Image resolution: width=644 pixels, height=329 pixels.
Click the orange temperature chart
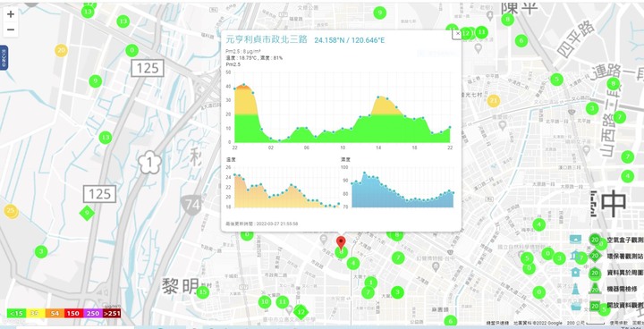tap(286, 187)
